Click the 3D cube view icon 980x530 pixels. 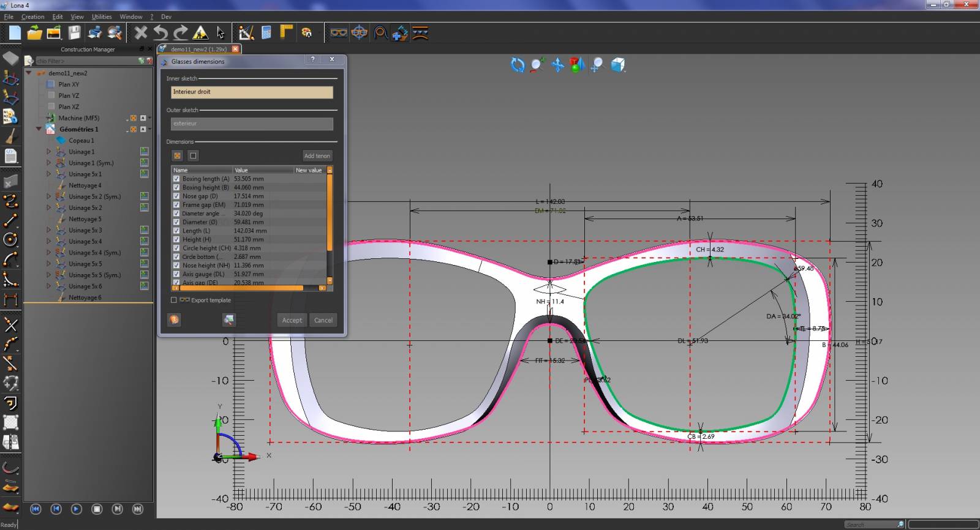(618, 65)
